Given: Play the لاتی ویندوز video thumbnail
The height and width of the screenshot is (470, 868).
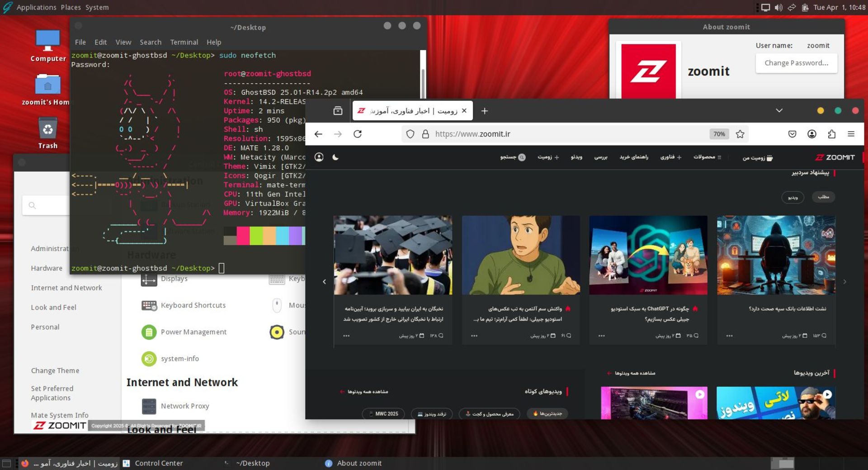Looking at the screenshot, I should coord(776,403).
